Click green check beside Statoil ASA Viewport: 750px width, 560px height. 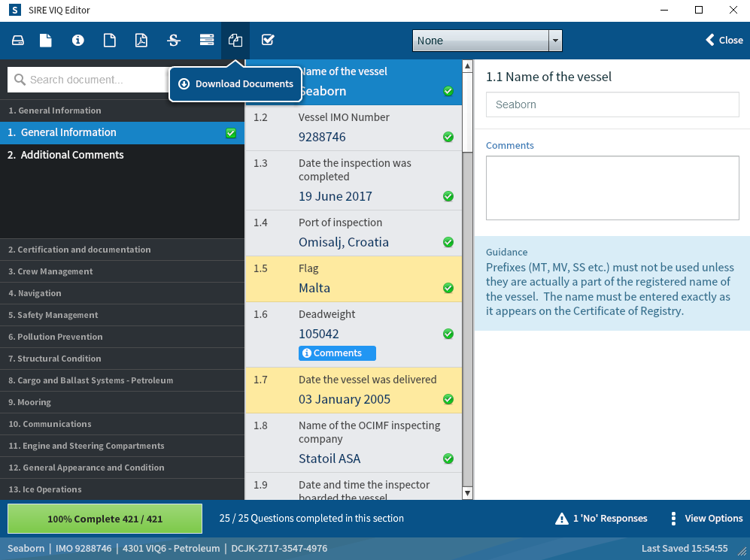(448, 459)
